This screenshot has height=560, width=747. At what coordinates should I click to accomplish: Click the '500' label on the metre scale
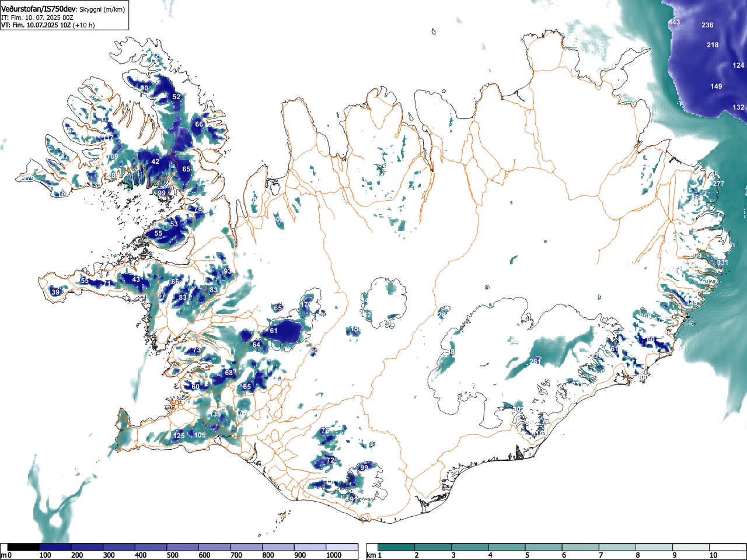click(x=173, y=555)
